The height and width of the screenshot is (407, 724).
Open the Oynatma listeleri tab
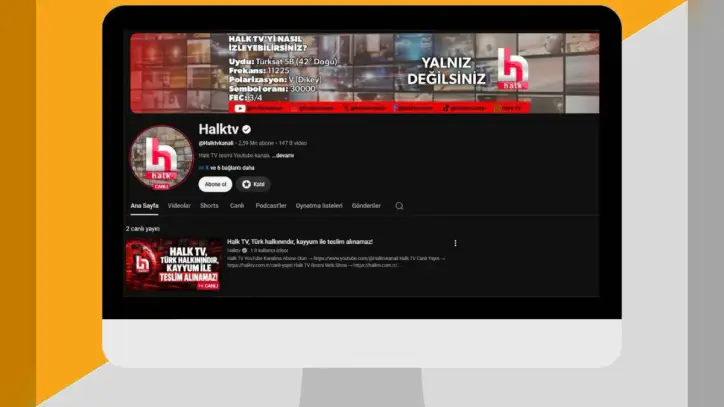tap(319, 206)
